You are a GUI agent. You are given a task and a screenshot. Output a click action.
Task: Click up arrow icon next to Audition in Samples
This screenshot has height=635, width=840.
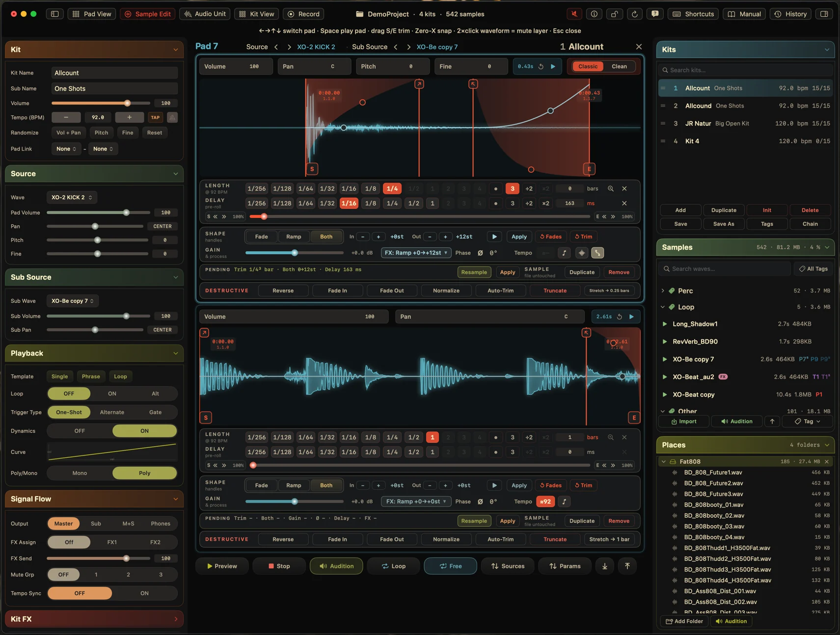click(x=772, y=421)
